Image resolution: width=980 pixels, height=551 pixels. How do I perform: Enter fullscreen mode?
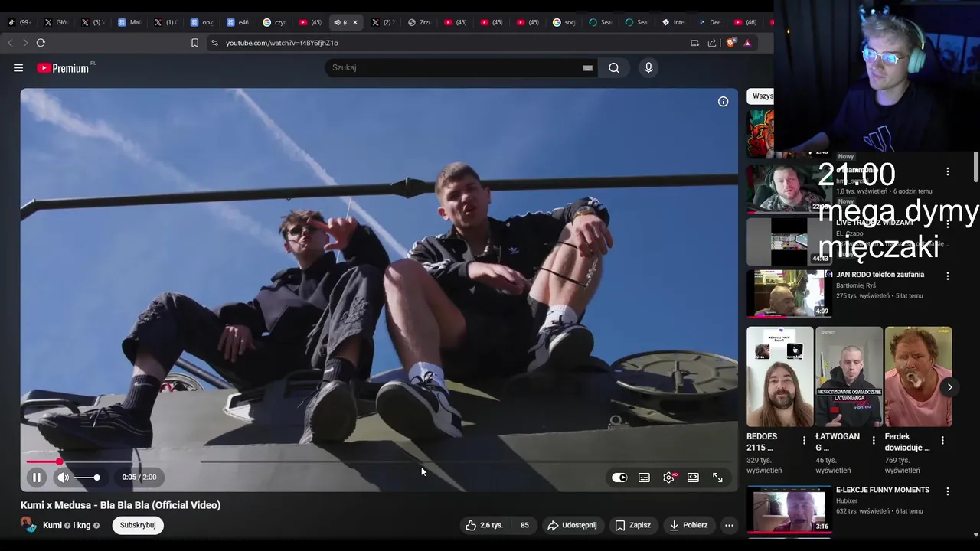pos(717,478)
